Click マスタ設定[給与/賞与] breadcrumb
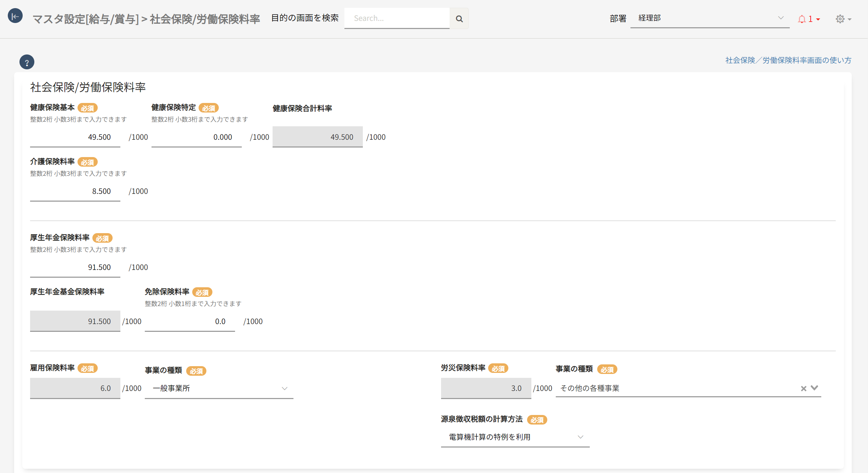The height and width of the screenshot is (473, 868). [x=86, y=19]
